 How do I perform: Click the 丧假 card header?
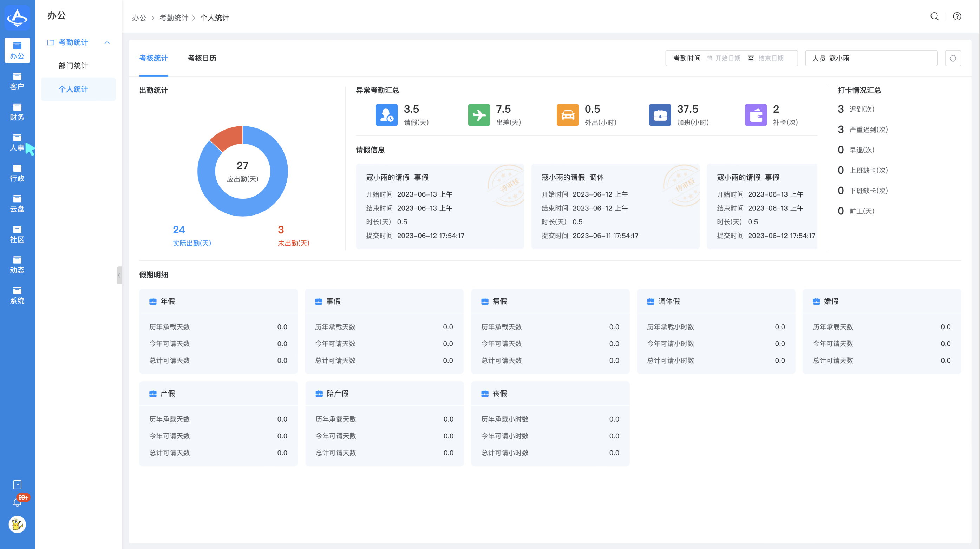[550, 393]
